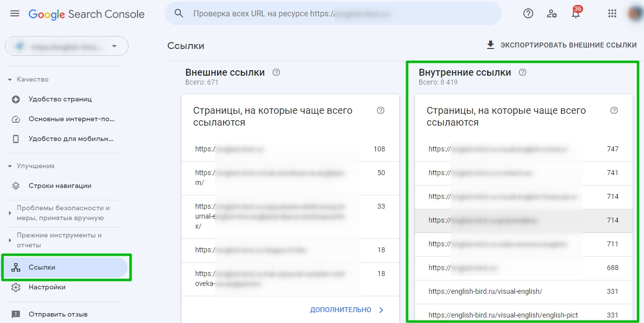Image resolution: width=644 pixels, height=323 pixels.
Task: Click chevron arrow next to Дополнительно
Action: [381, 310]
